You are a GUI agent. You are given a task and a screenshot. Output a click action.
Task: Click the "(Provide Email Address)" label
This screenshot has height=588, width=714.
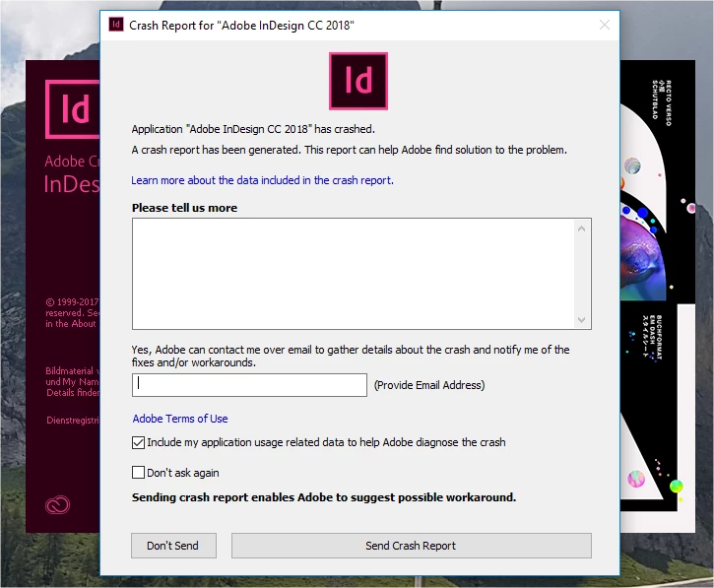click(429, 385)
